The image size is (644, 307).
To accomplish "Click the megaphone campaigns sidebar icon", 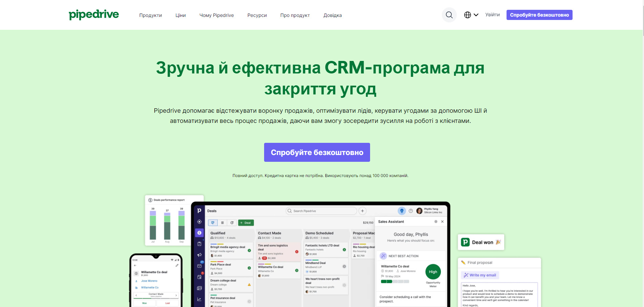I will click(x=199, y=255).
